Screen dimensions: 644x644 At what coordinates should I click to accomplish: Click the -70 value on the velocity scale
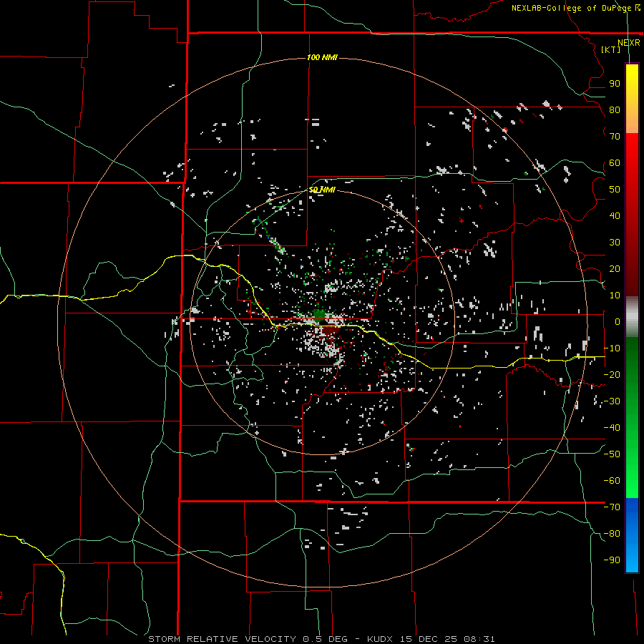tap(612, 507)
